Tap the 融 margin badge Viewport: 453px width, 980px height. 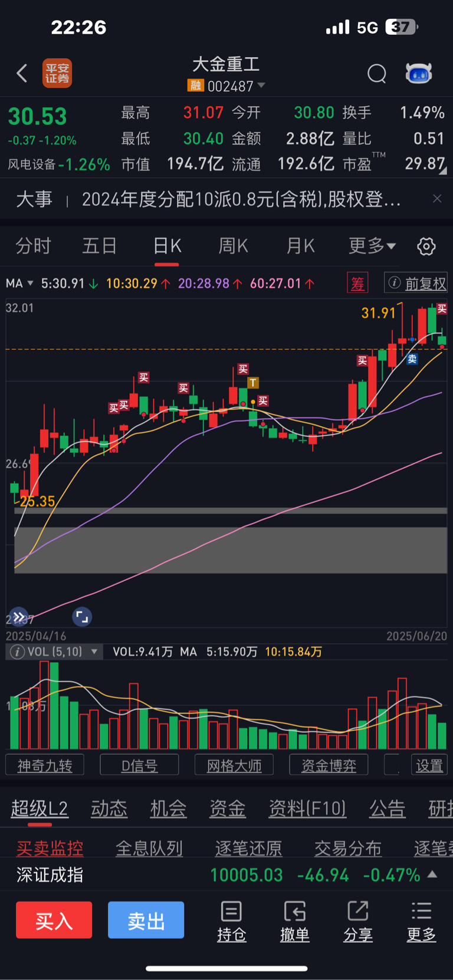coord(195,85)
